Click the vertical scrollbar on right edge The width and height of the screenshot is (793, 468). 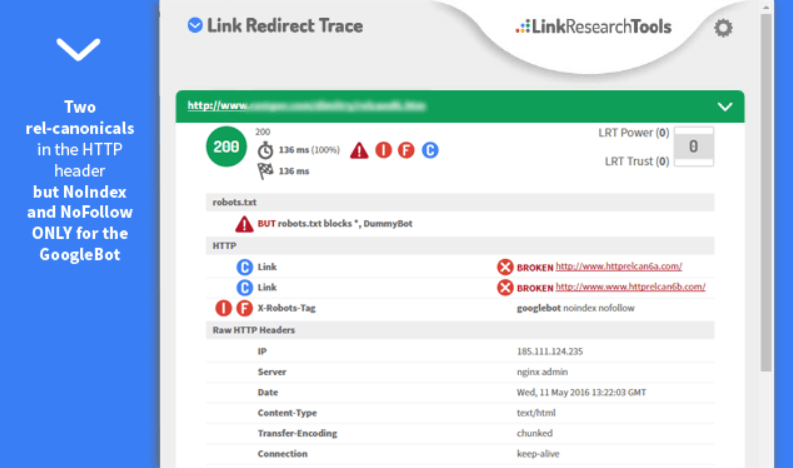(x=766, y=200)
